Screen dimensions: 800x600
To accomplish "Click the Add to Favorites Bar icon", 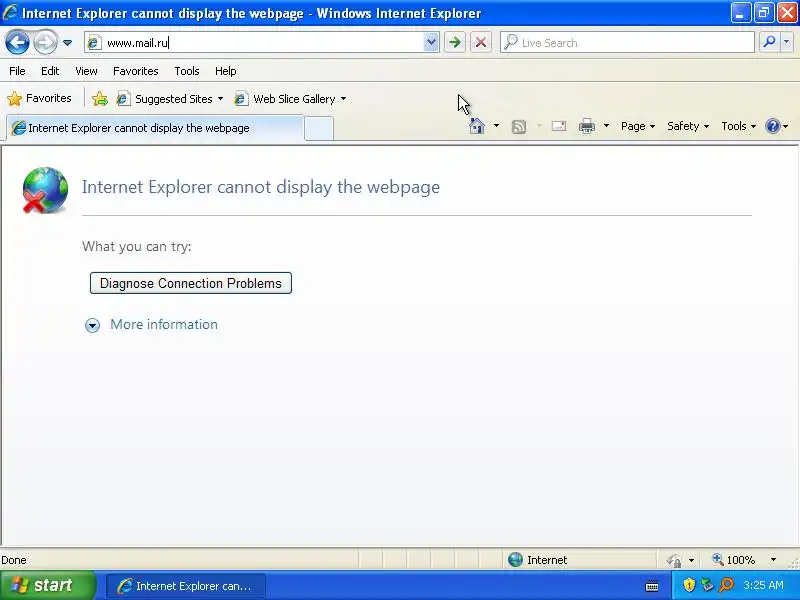I will [100, 99].
